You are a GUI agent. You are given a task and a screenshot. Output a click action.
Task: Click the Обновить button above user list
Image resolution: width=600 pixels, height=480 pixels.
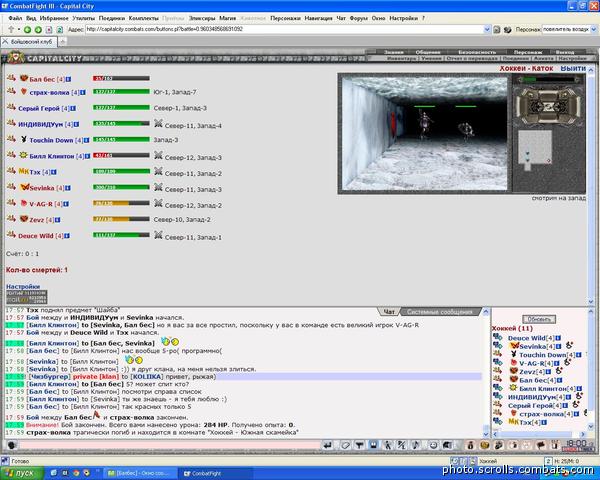click(539, 319)
